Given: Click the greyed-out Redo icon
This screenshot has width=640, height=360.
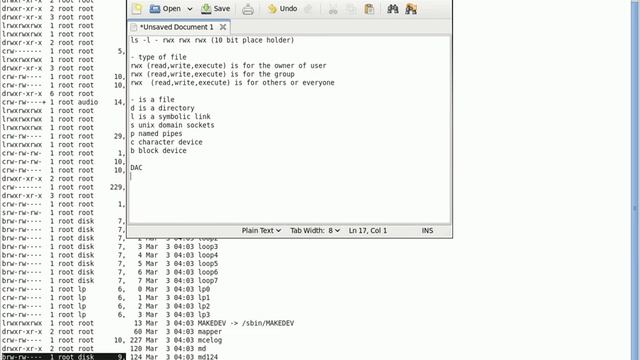Looking at the screenshot, I should point(309,9).
